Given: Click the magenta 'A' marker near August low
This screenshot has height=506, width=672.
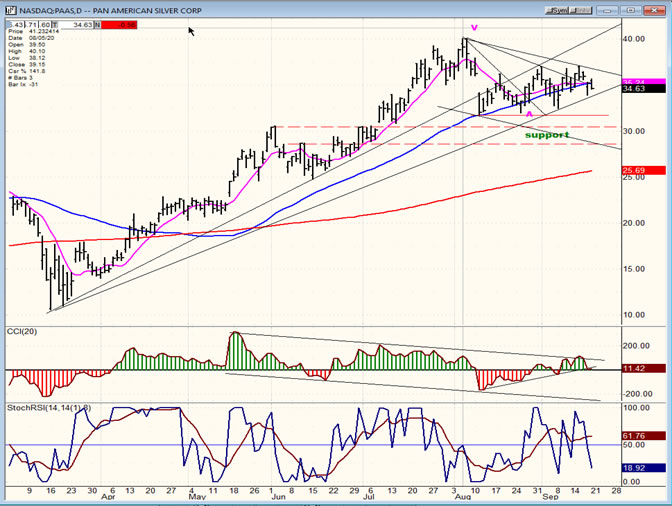Looking at the screenshot, I should 528,115.
